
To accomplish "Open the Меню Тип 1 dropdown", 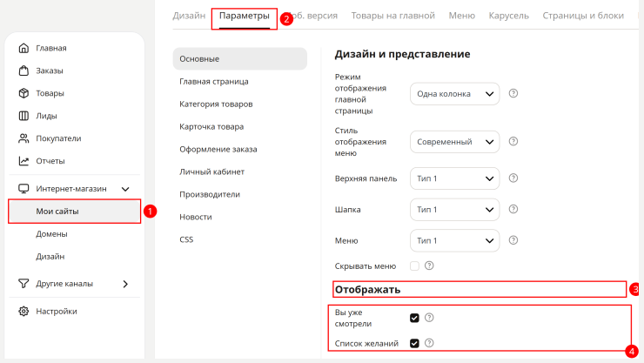I will 454,241.
